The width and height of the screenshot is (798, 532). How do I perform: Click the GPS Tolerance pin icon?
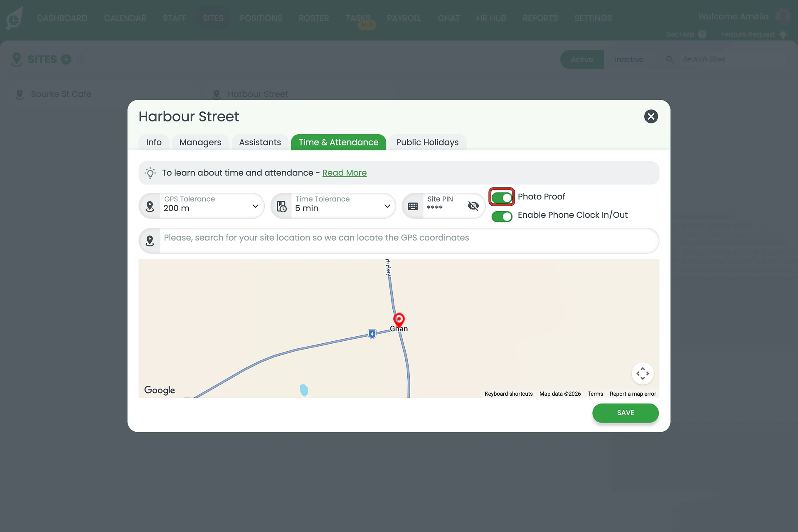pyautogui.click(x=150, y=206)
